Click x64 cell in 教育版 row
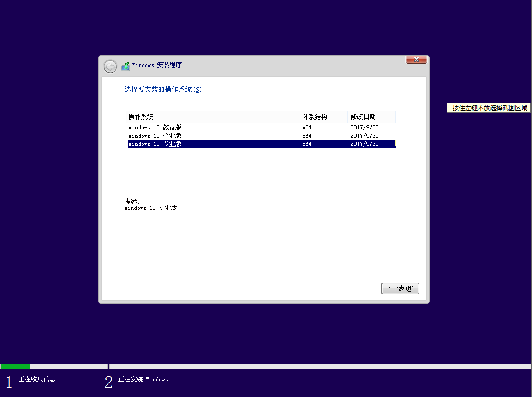The image size is (532, 397). (x=307, y=127)
